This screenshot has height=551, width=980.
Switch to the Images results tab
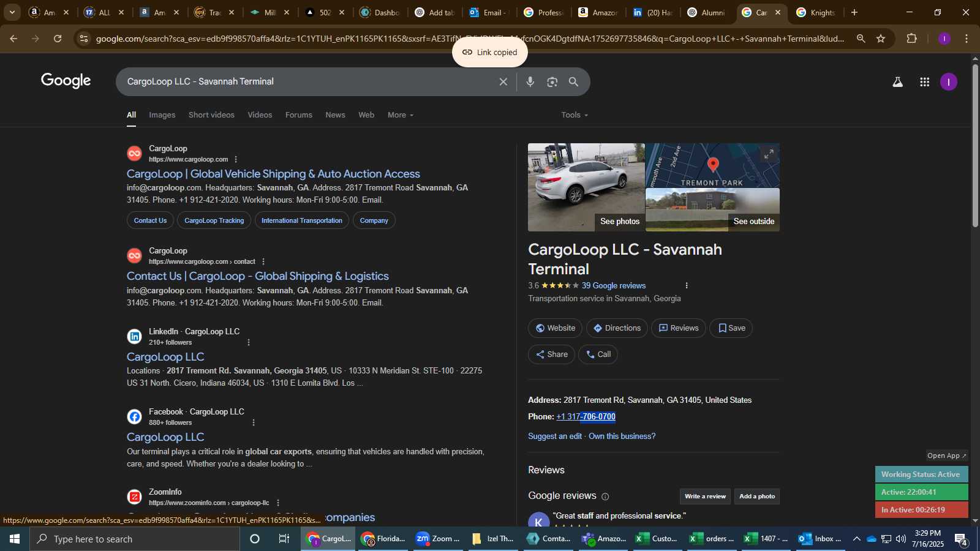pos(162,115)
